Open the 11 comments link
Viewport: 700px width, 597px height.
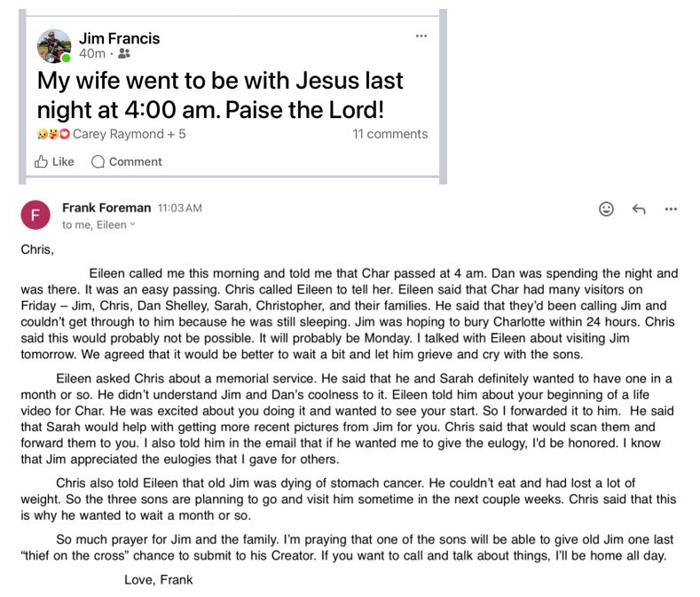tap(389, 134)
